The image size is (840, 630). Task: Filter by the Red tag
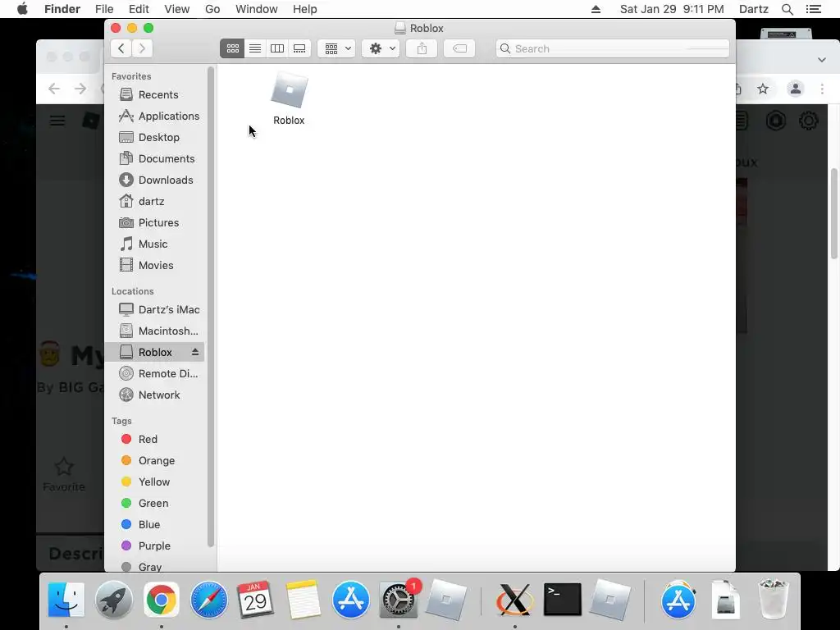(154, 440)
